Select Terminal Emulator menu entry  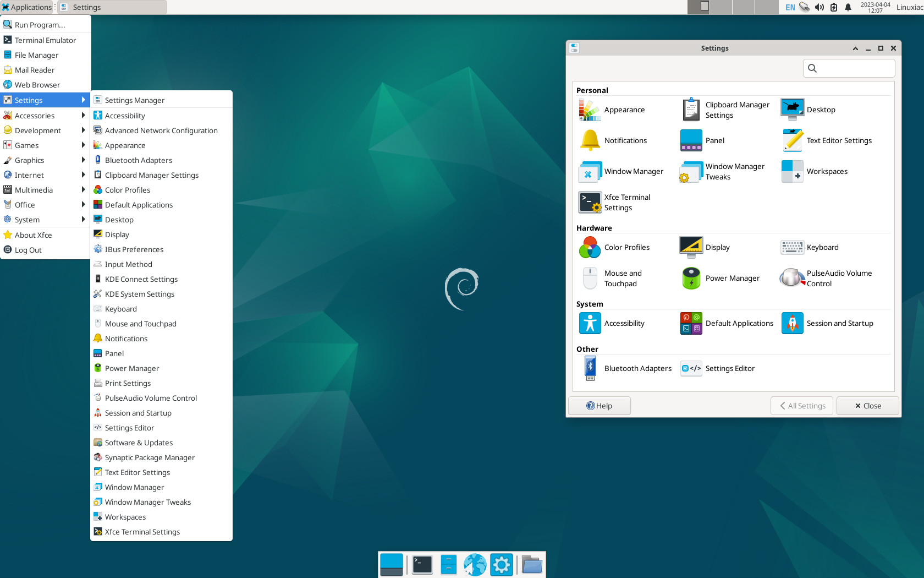tap(45, 40)
